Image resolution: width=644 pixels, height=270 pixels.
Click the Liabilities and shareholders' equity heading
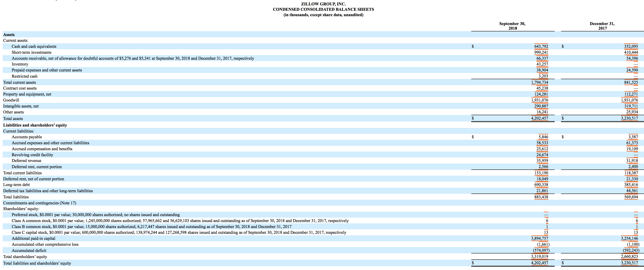pyautogui.click(x=35, y=125)
